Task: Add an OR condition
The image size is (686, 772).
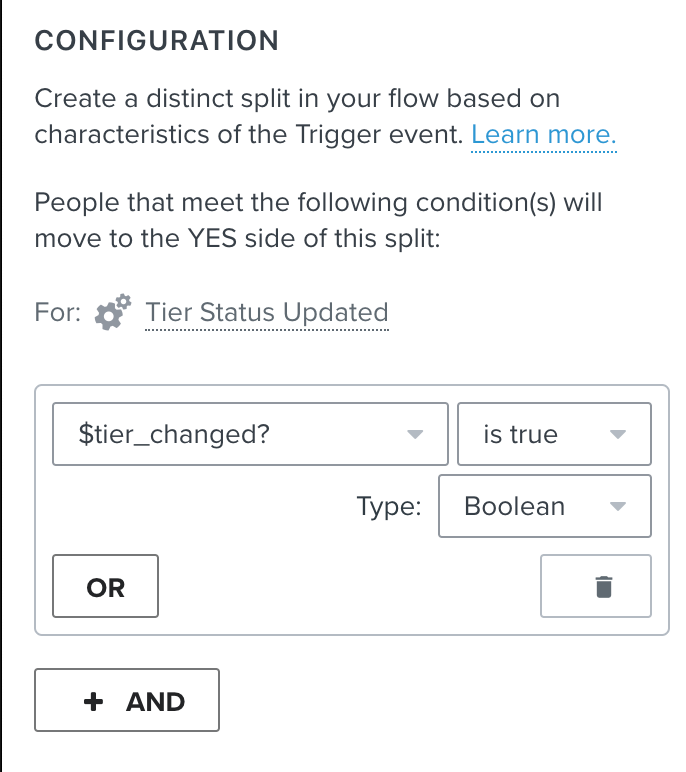Action: [105, 586]
